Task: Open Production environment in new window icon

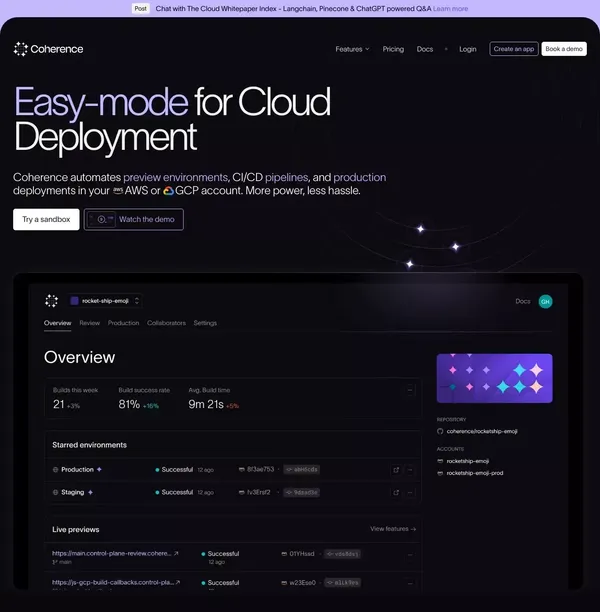Action: point(396,470)
